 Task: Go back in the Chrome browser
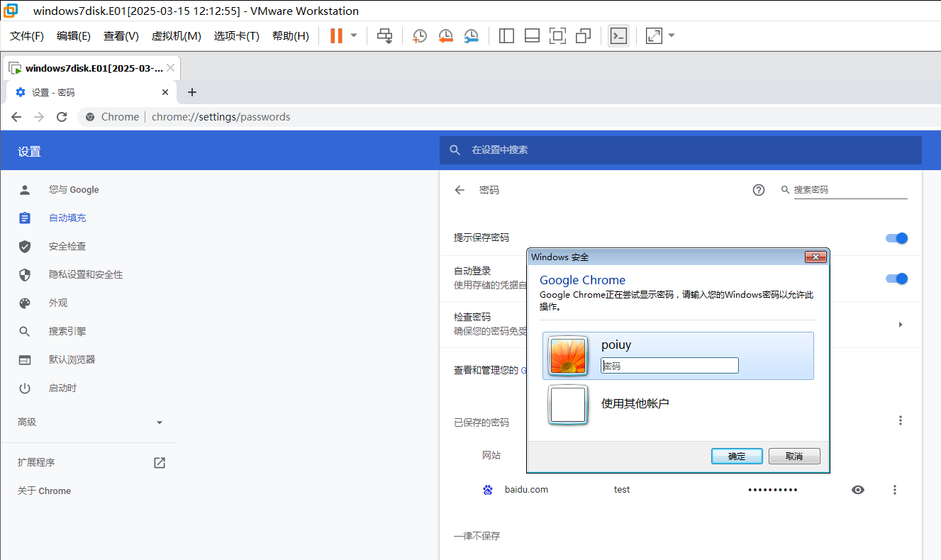tap(16, 117)
